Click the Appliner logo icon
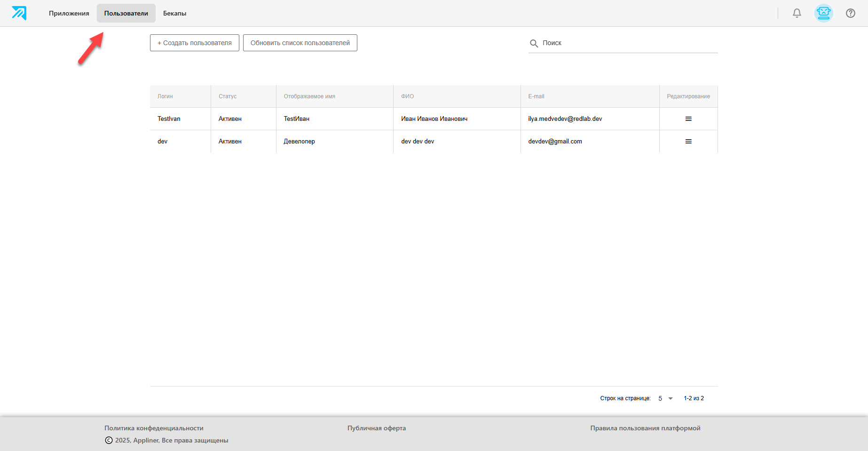The image size is (868, 451). [19, 13]
